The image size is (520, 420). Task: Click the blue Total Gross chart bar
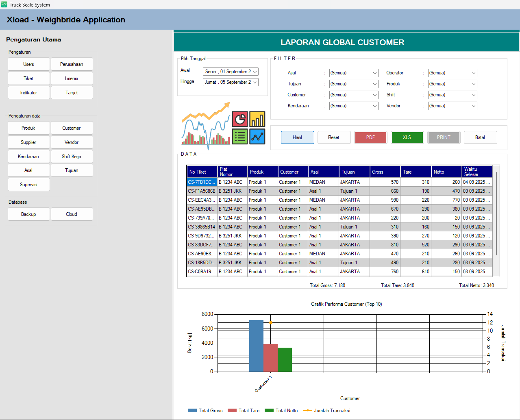click(x=256, y=346)
